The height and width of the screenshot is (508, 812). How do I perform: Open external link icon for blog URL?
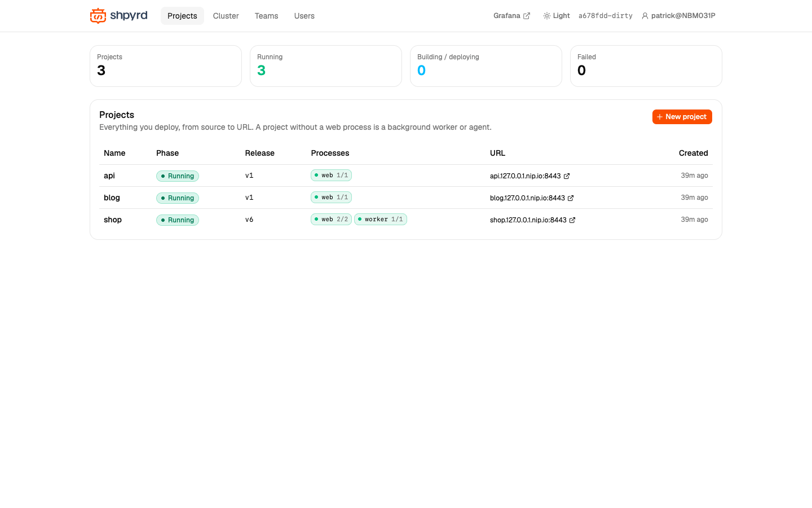[571, 198]
